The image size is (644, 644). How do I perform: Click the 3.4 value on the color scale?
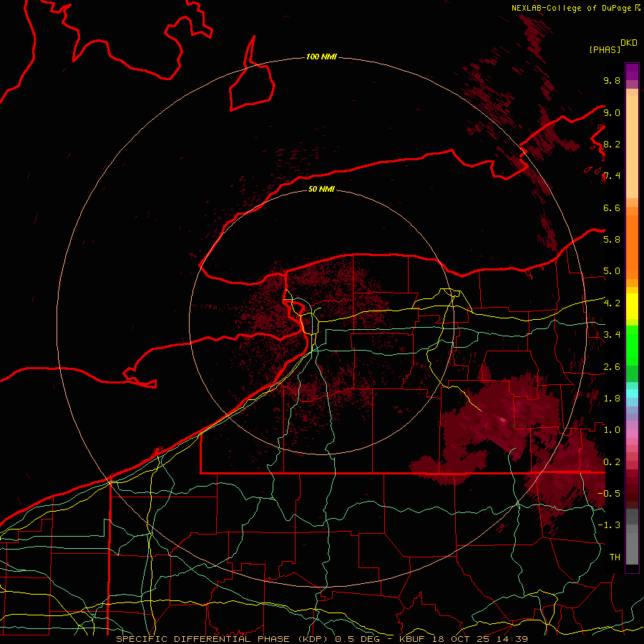pyautogui.click(x=612, y=334)
